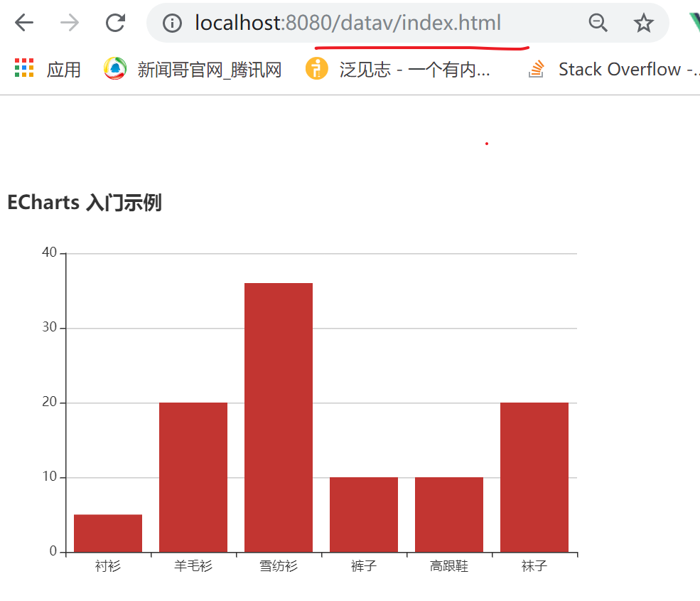Click the page reload icon
The image size is (700, 601).
(115, 22)
